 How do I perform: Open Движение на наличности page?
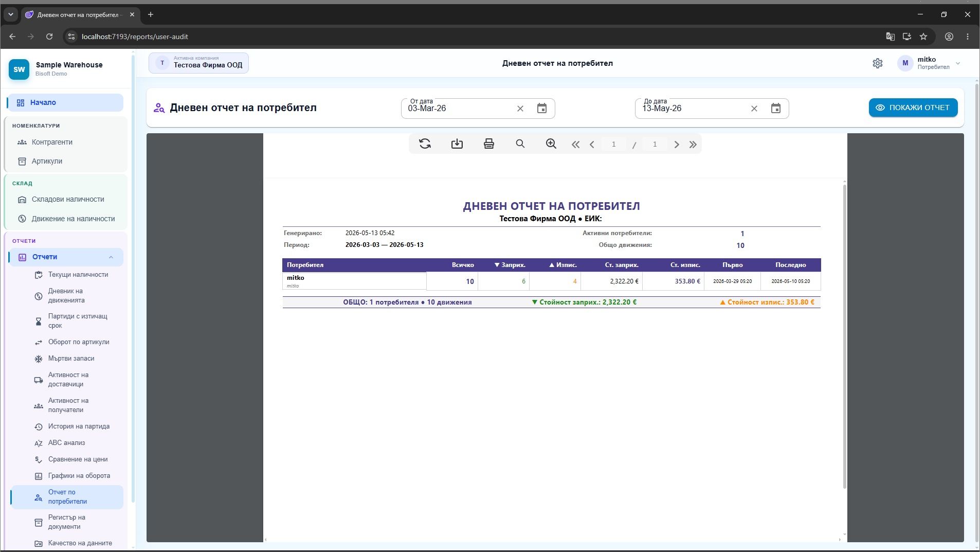65,219
